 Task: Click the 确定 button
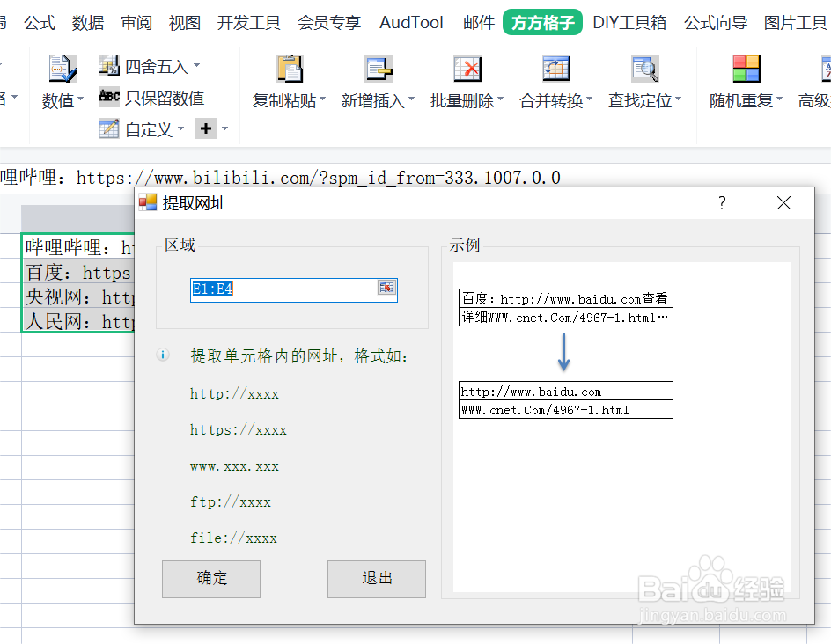[211, 579]
